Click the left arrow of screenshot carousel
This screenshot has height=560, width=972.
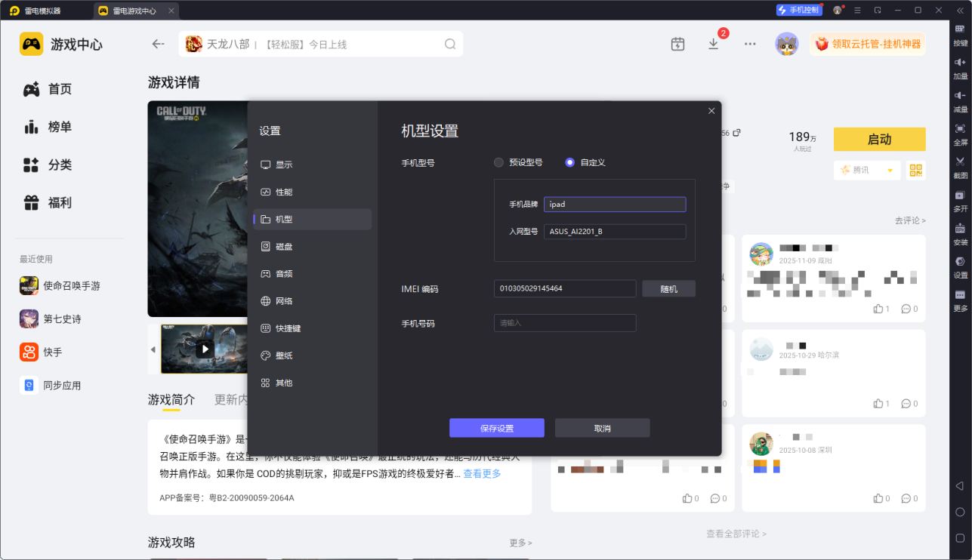pyautogui.click(x=153, y=349)
